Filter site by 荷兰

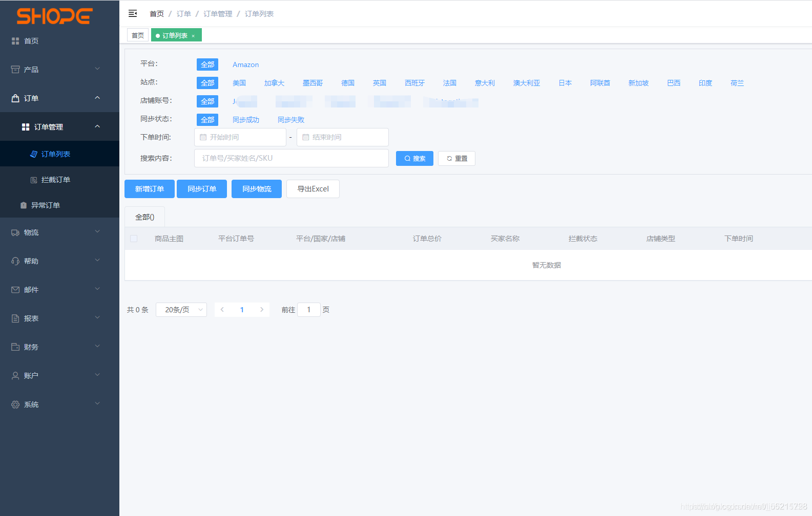(737, 83)
